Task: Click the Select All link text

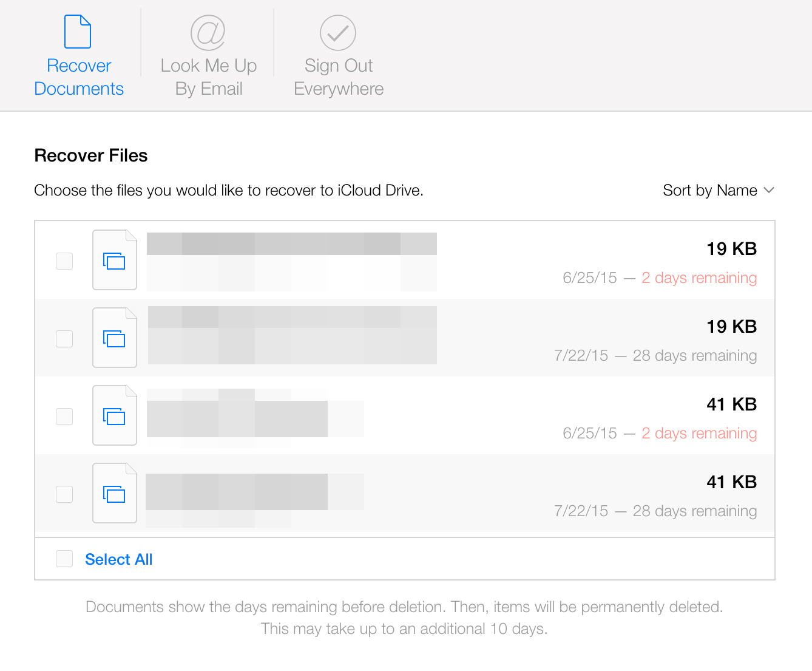Action: (119, 559)
